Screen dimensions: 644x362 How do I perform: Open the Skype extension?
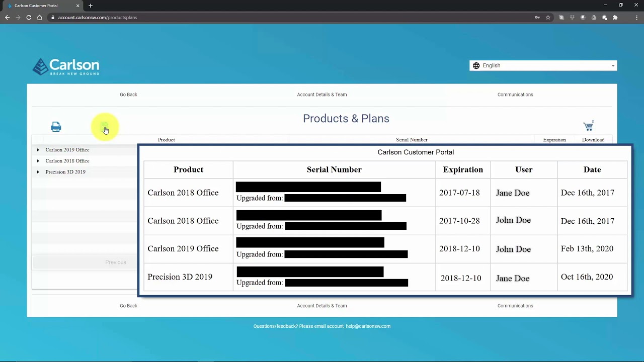[561, 18]
